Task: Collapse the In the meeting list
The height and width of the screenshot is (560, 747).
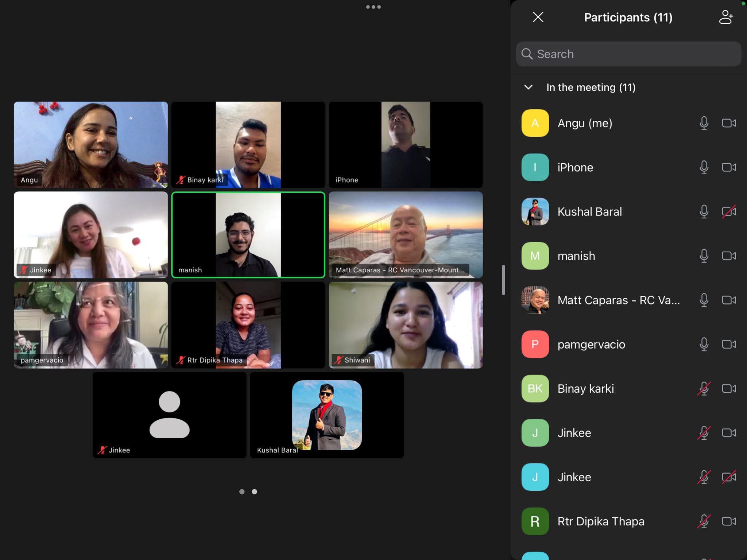Action: pyautogui.click(x=528, y=87)
